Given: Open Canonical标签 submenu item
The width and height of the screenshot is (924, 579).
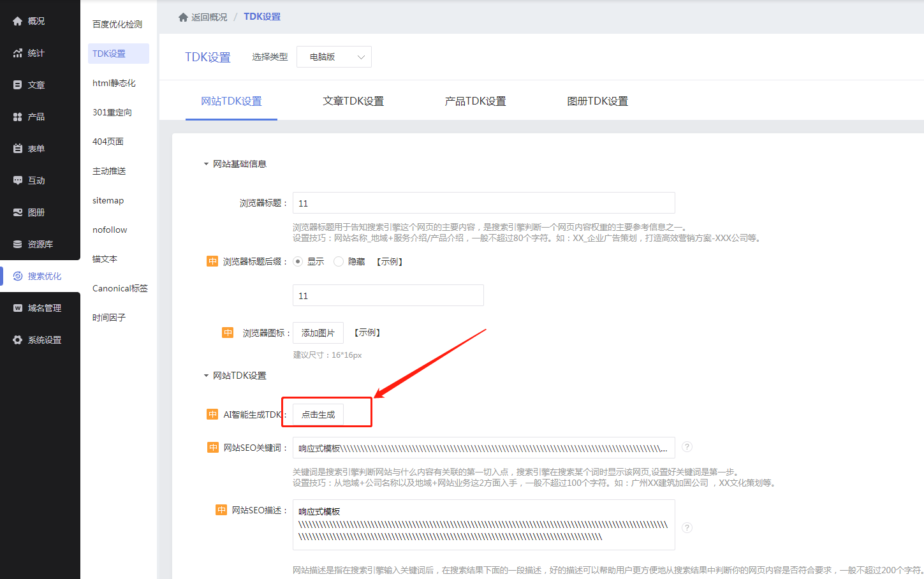Looking at the screenshot, I should pyautogui.click(x=119, y=288).
